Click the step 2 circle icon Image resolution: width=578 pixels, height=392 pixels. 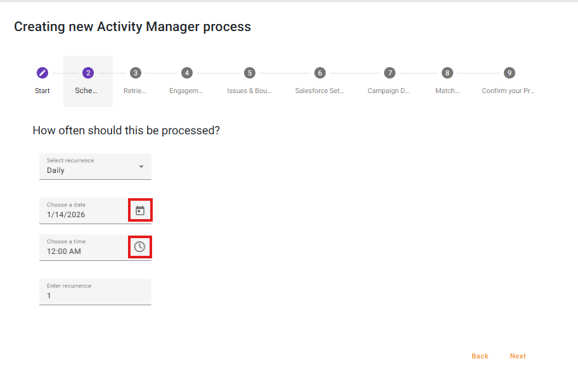point(88,73)
